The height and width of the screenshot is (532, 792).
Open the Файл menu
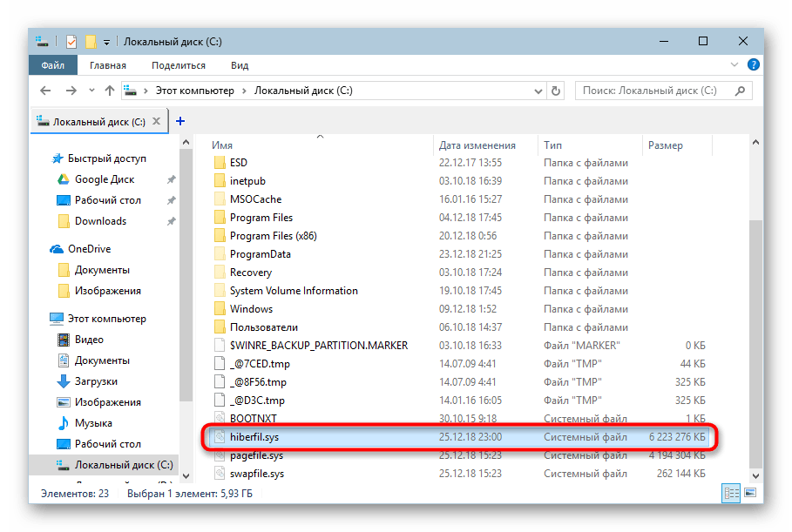[51, 65]
